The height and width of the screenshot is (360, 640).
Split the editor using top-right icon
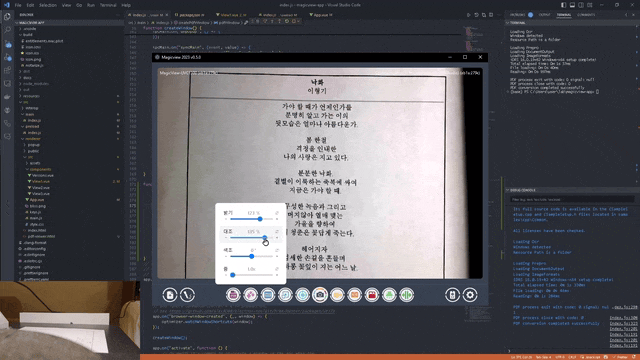(x=491, y=15)
